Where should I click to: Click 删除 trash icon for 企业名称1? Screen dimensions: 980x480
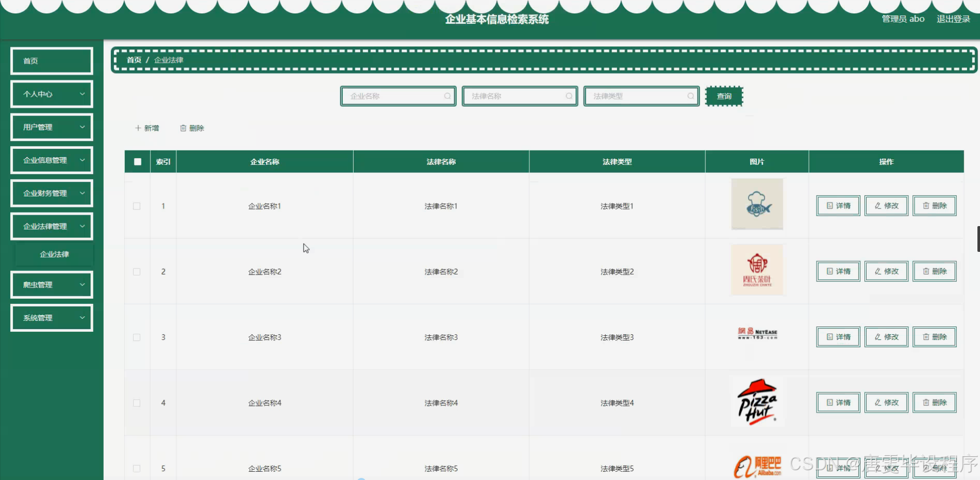926,205
